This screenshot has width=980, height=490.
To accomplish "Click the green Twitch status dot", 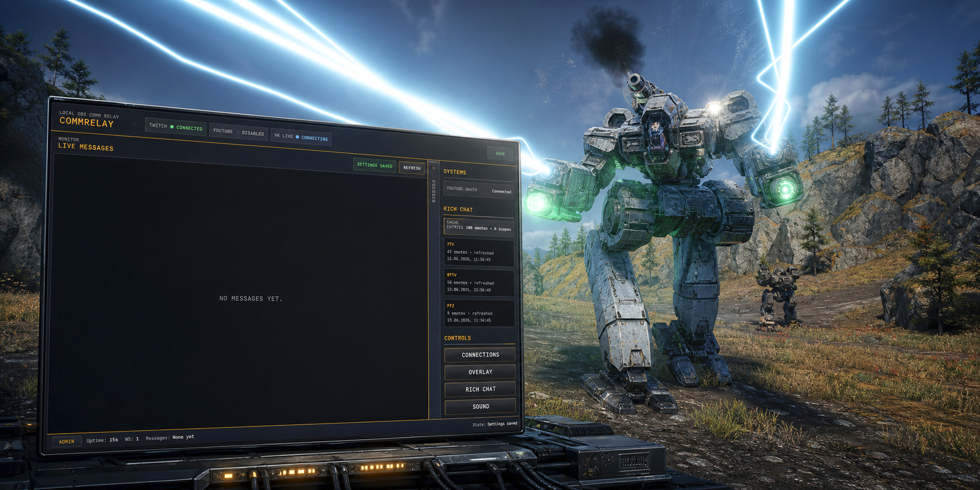I will pyautogui.click(x=172, y=127).
